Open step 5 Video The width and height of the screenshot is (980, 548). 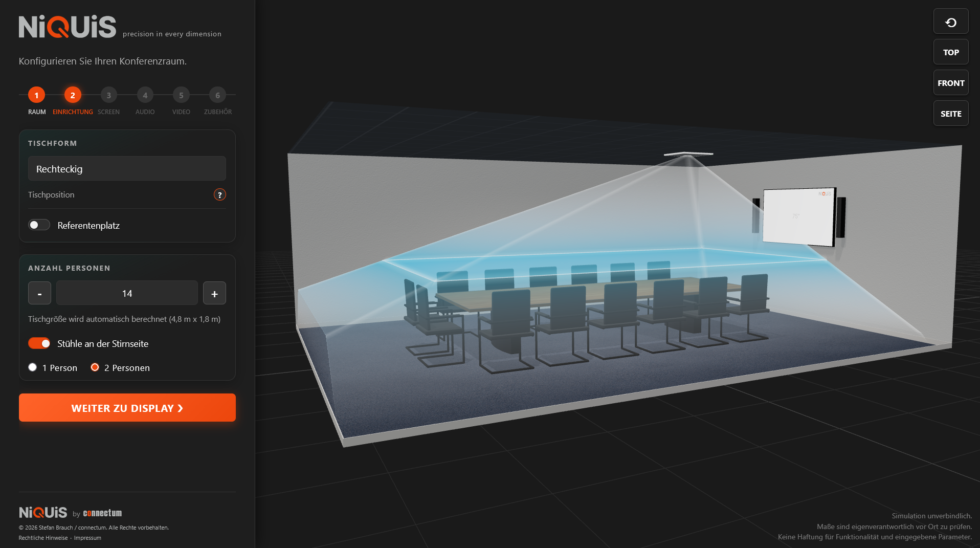[x=181, y=95]
